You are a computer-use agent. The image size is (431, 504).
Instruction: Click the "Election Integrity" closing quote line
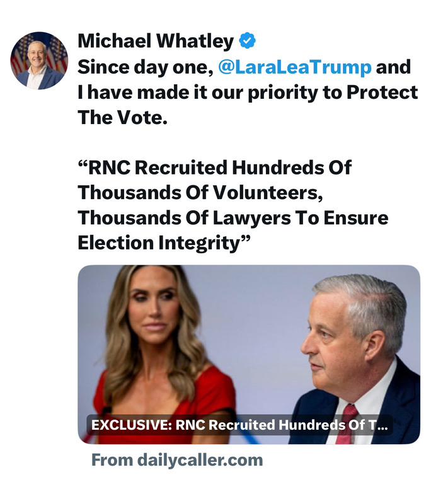[x=165, y=243]
